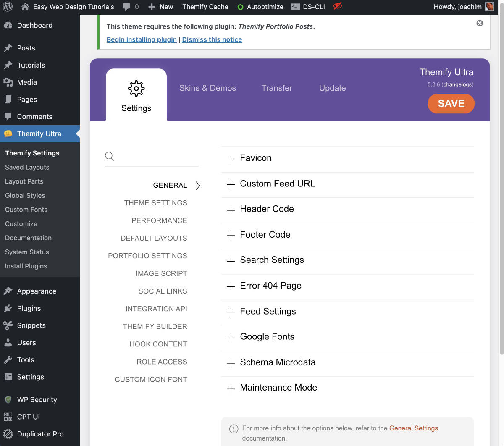The height and width of the screenshot is (446, 504).
Task: Open Autoptimize menu in admin bar
Action: [x=260, y=7]
